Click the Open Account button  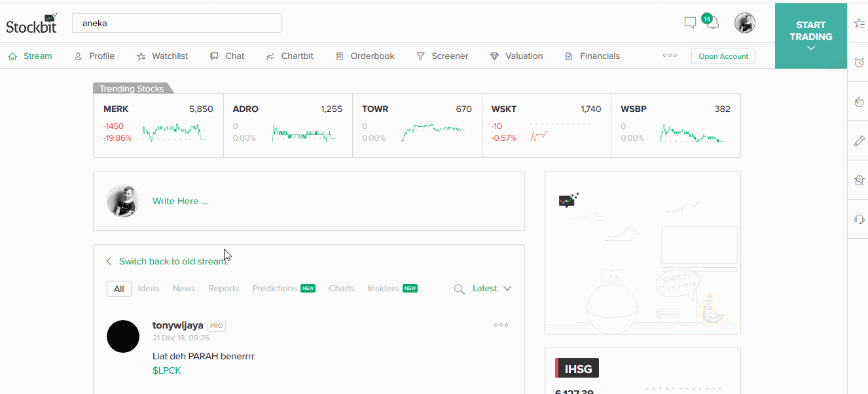723,56
